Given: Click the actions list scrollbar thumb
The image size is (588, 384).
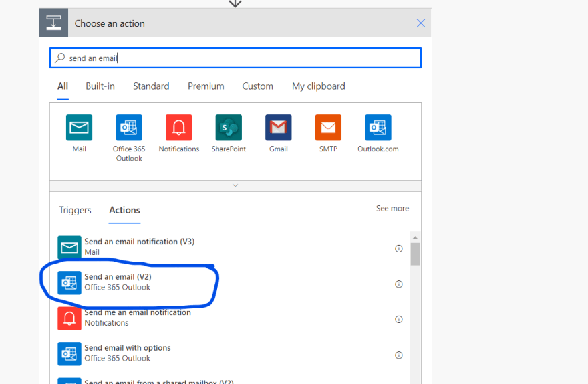Looking at the screenshot, I should (x=415, y=254).
